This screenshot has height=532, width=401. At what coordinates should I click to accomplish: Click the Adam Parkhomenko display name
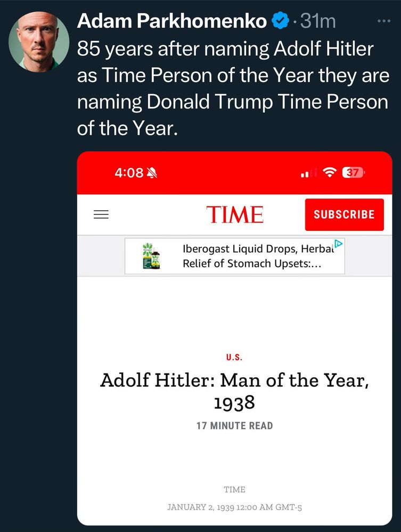tap(172, 21)
